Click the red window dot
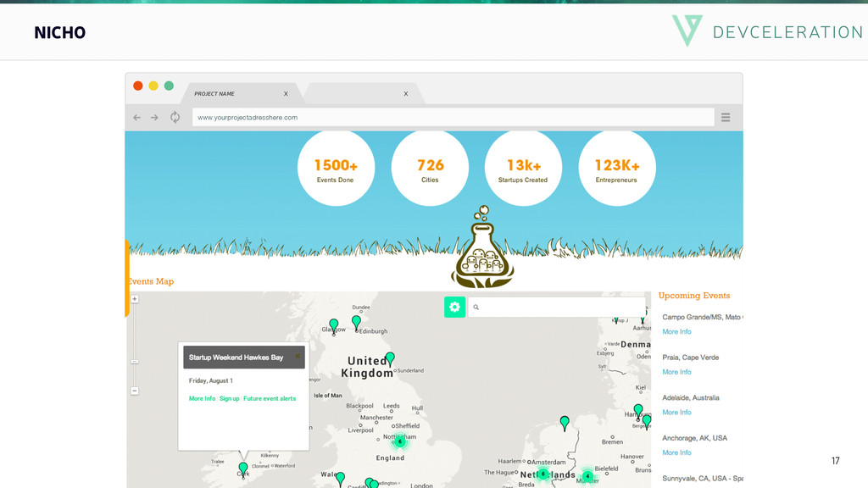 coord(138,86)
